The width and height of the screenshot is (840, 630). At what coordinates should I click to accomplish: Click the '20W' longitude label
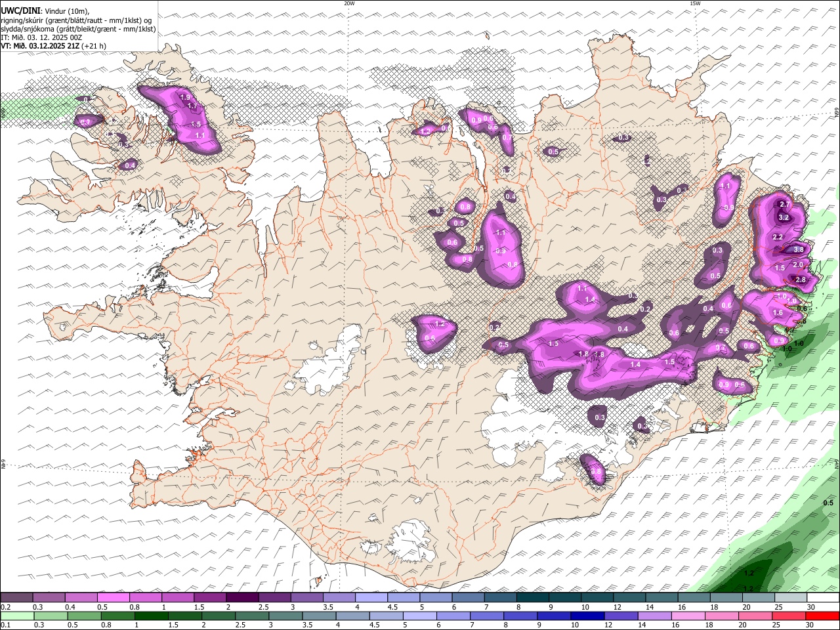[349, 3]
